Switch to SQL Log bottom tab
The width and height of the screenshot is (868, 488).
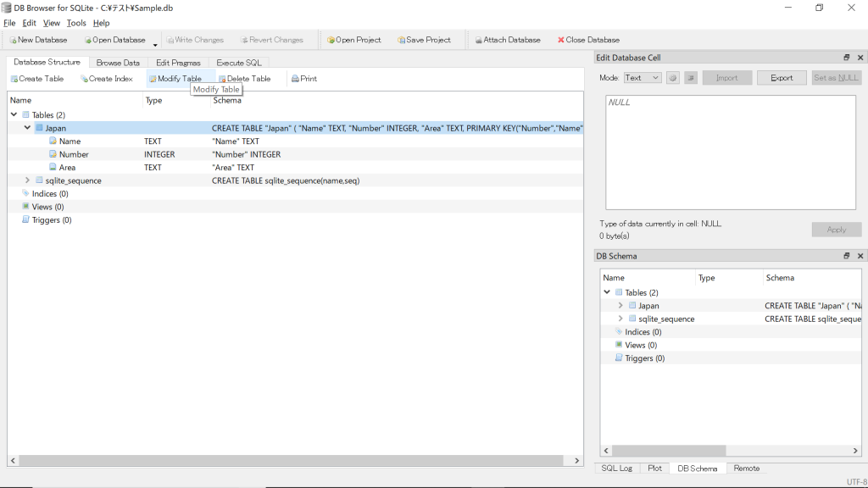point(617,468)
